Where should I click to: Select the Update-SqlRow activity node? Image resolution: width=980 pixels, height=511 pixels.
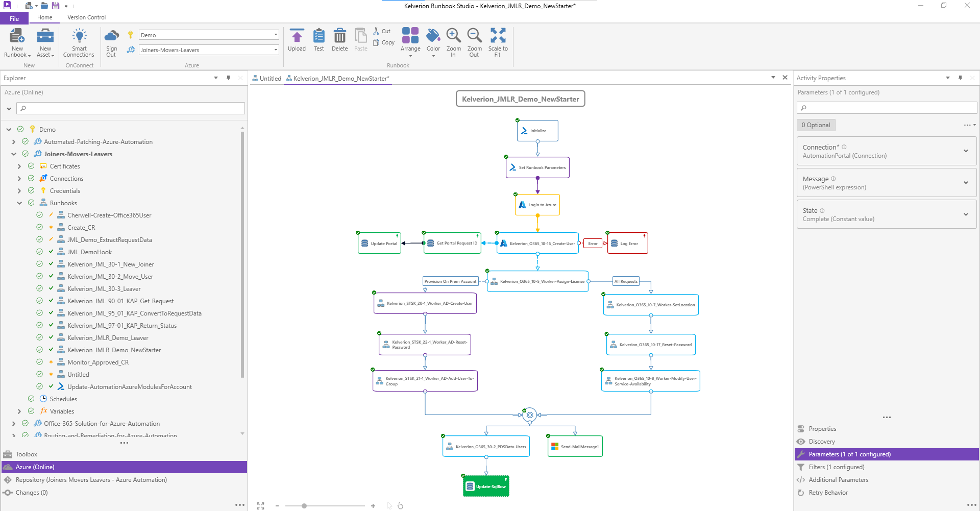(x=486, y=486)
